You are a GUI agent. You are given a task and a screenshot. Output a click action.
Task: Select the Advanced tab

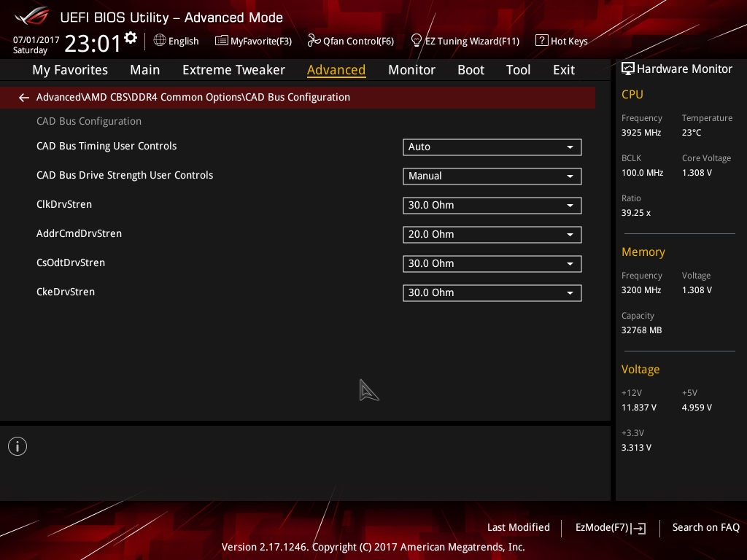click(x=336, y=70)
